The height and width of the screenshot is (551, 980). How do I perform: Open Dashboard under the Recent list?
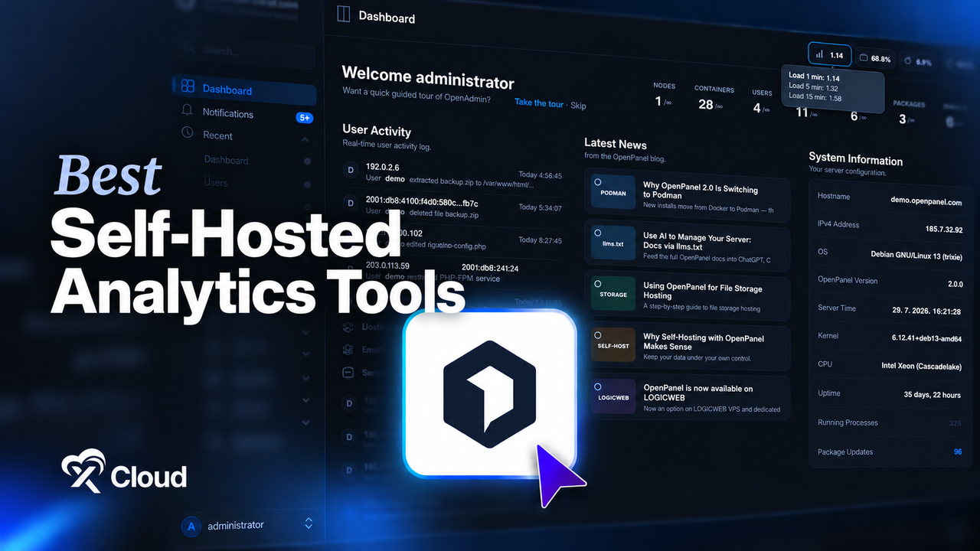[226, 160]
